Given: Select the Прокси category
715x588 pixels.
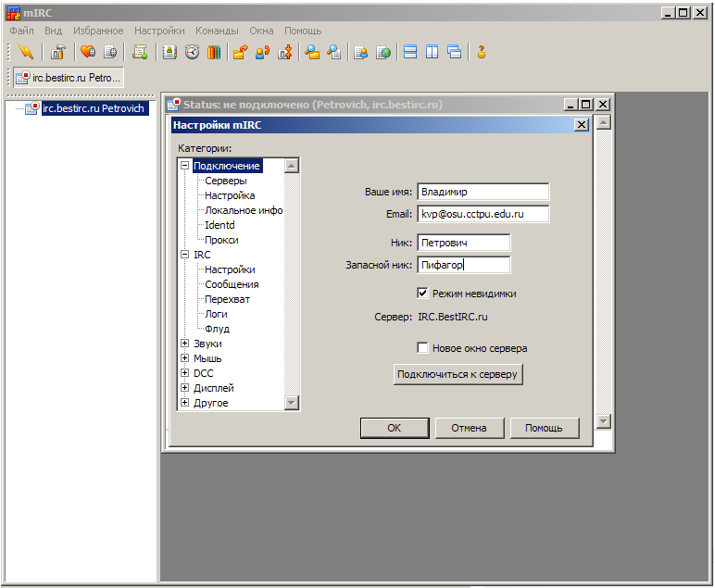Looking at the screenshot, I should coord(221,240).
